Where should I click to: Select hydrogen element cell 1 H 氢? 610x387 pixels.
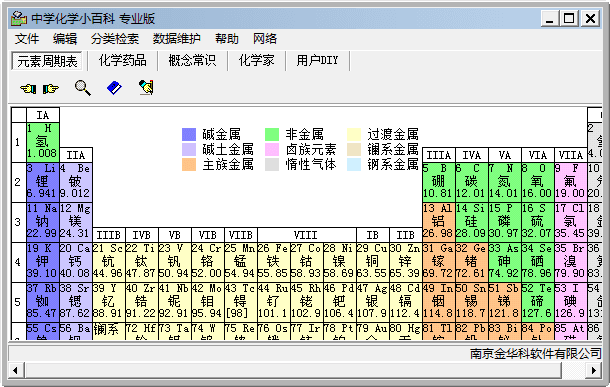[x=43, y=142]
